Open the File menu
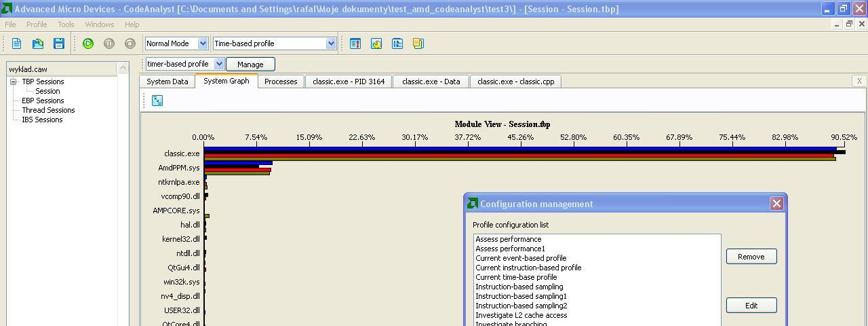868x326 pixels. pos(10,24)
